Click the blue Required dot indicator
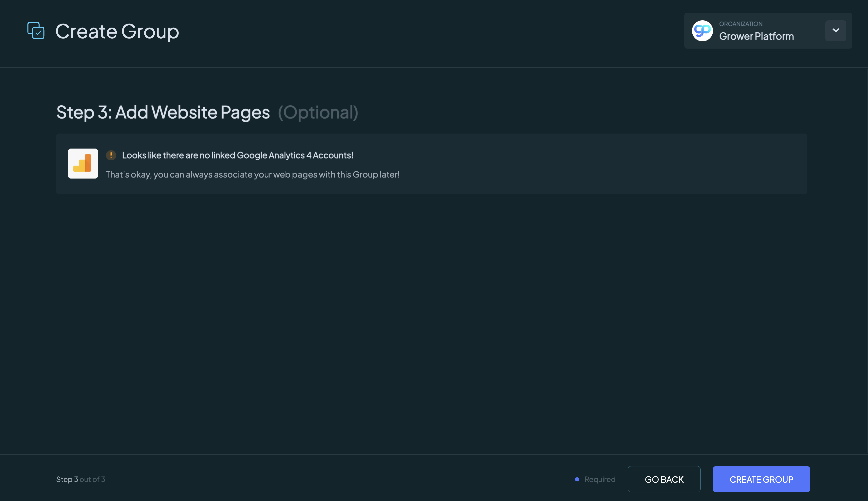This screenshot has width=868, height=501. (x=577, y=479)
